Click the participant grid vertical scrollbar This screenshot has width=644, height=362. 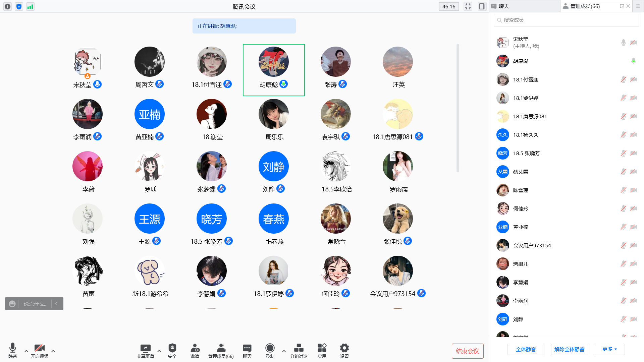[x=458, y=107]
